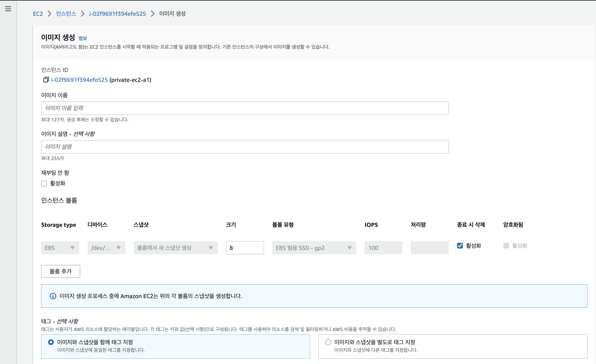596x364 pixels.
Task: Enable the 재부팅 안 함 checkbox
Action: click(x=44, y=183)
